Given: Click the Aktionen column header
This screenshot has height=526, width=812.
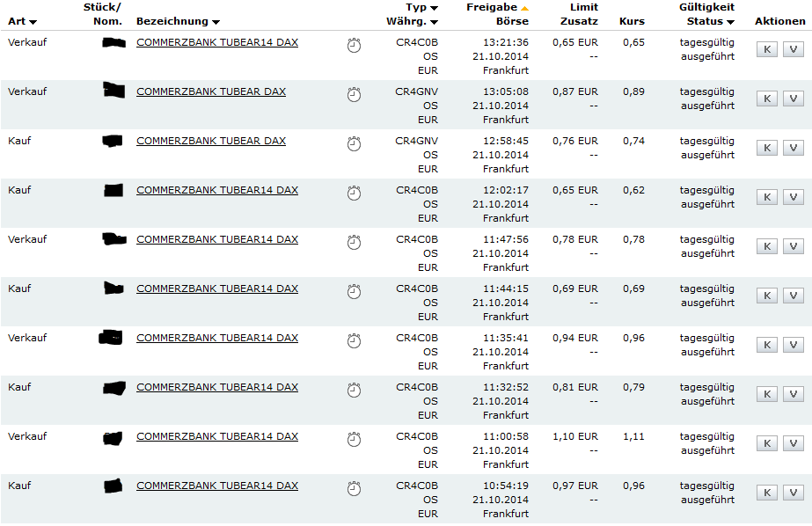Looking at the screenshot, I should 780,21.
